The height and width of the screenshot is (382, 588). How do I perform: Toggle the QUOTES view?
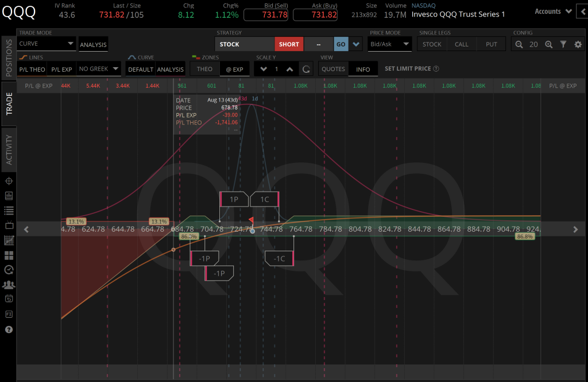[x=333, y=69]
